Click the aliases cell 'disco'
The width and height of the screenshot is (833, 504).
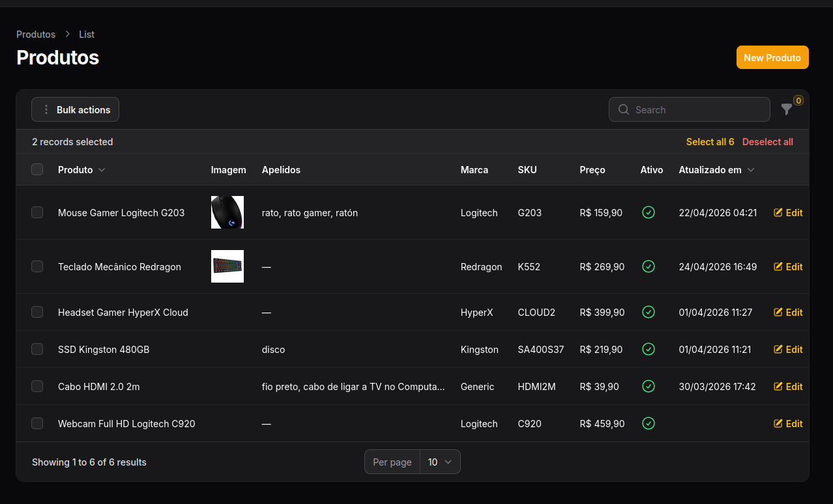tap(274, 350)
